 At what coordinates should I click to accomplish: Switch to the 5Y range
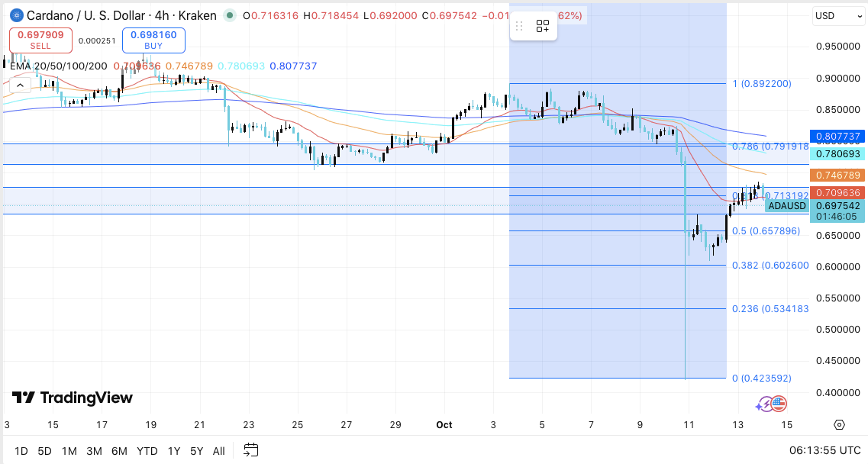197,451
